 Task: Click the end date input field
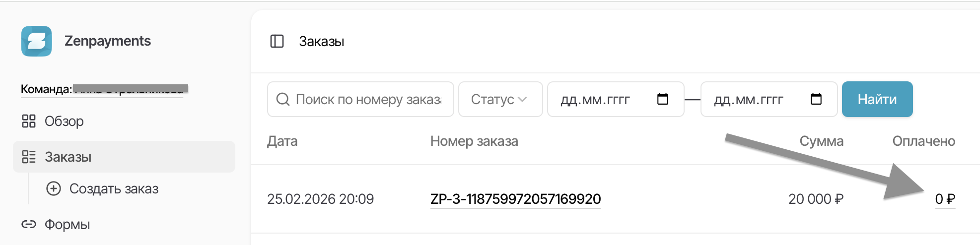point(749,99)
